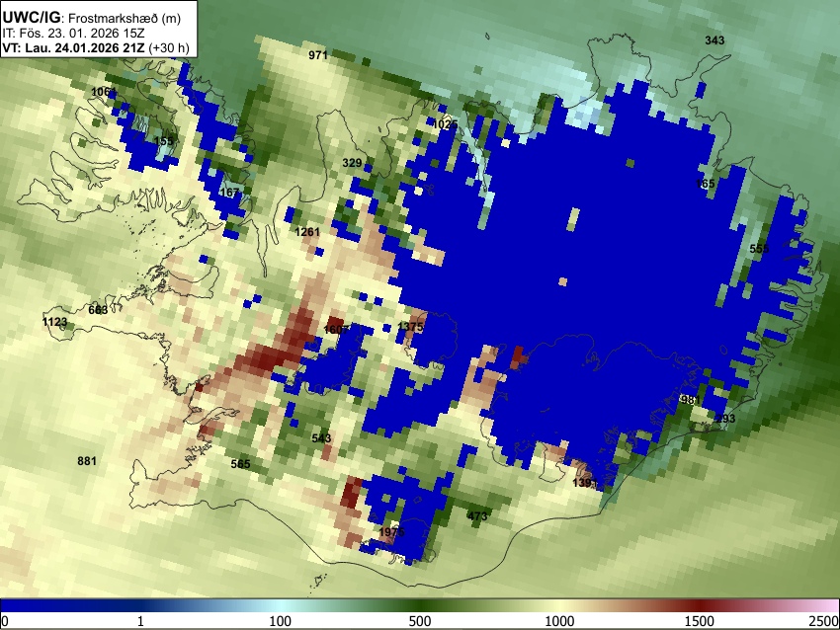The width and height of the screenshot is (840, 630).
Task: Click the 2500 tick on the color scale
Action: 824,621
